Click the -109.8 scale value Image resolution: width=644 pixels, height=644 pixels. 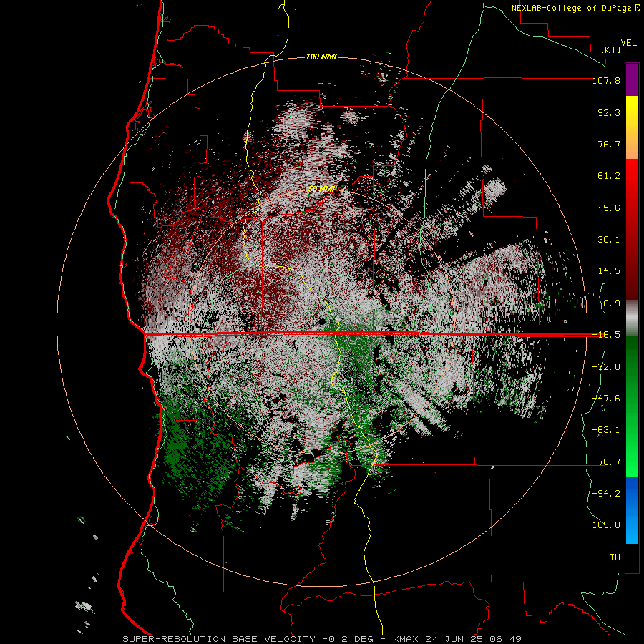(603, 525)
